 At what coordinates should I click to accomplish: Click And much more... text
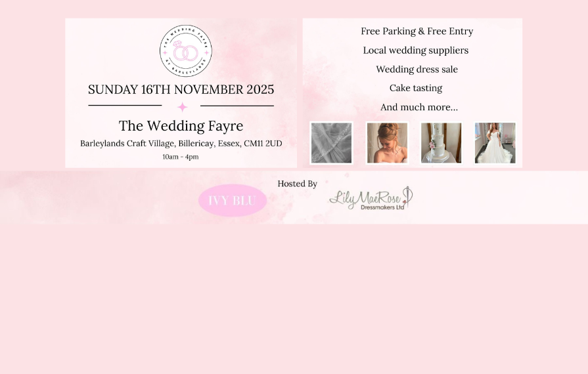419,107
